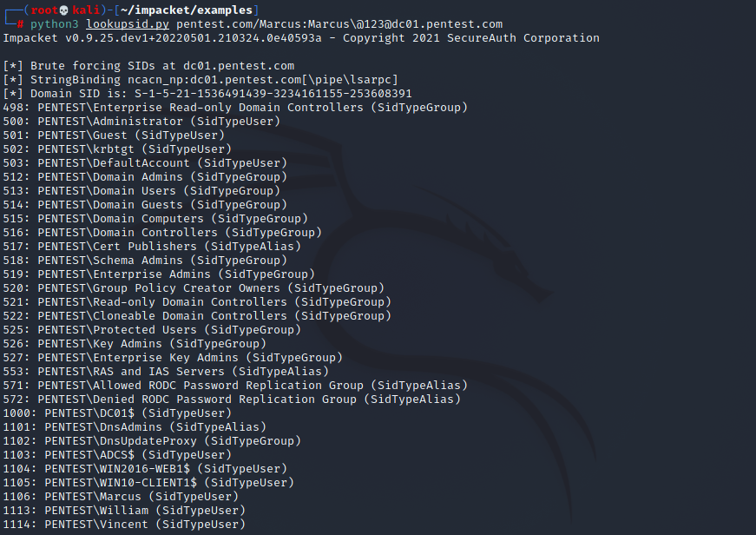Screen dimensions: 756x535
Task: Click the python3 command word
Action: [55, 24]
